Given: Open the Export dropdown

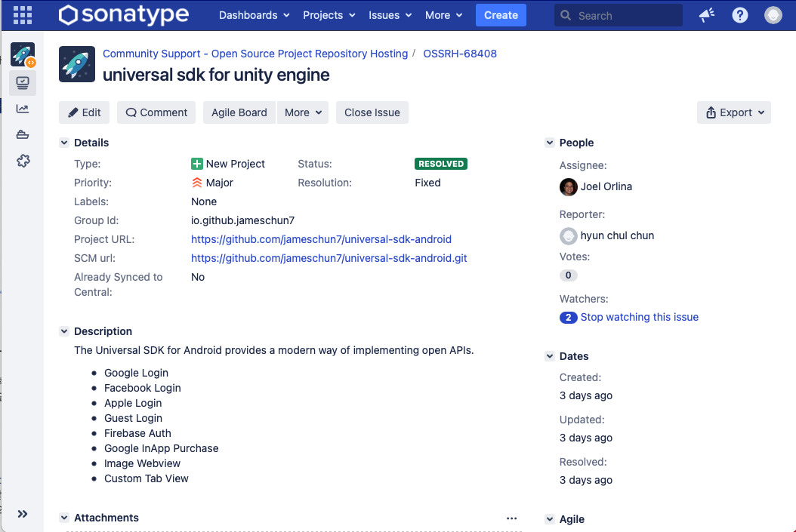Looking at the screenshot, I should [734, 112].
